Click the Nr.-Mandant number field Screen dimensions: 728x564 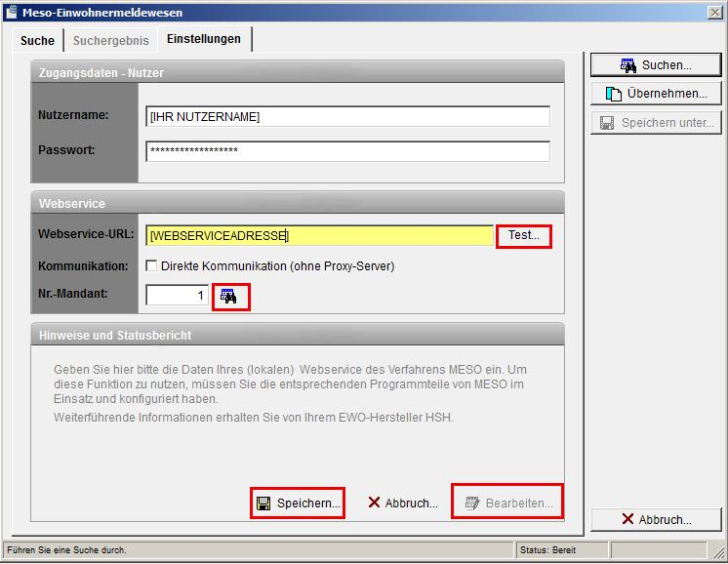(177, 295)
